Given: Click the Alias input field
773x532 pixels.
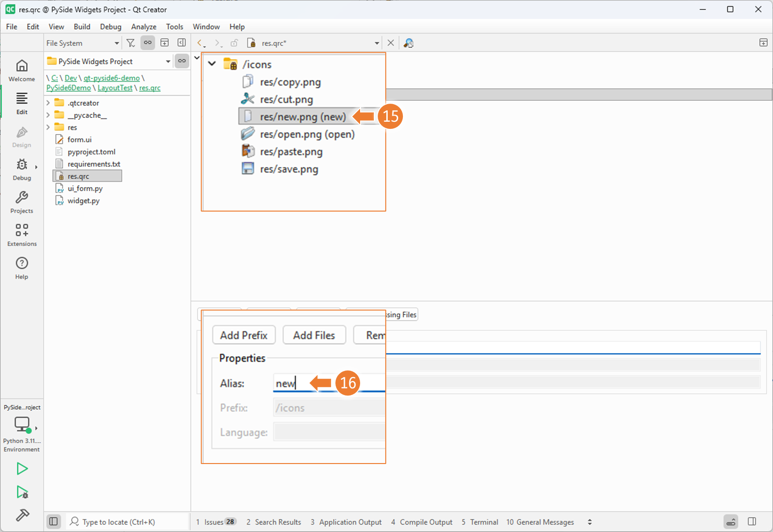Looking at the screenshot, I should pos(329,383).
